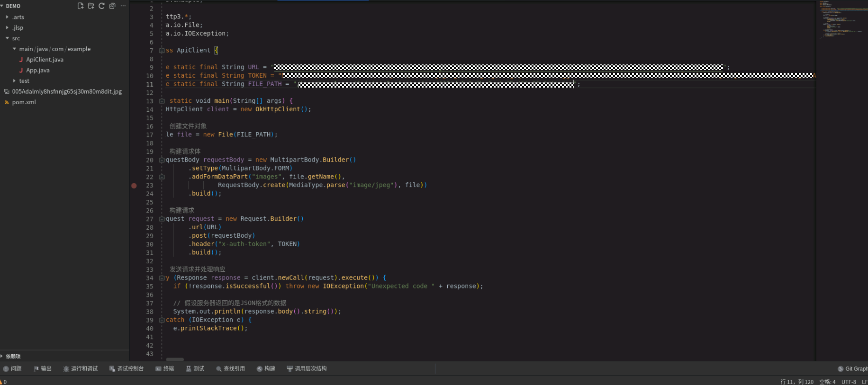Click the warnings count in status bar
The width and height of the screenshot is (868, 385).
point(3,382)
